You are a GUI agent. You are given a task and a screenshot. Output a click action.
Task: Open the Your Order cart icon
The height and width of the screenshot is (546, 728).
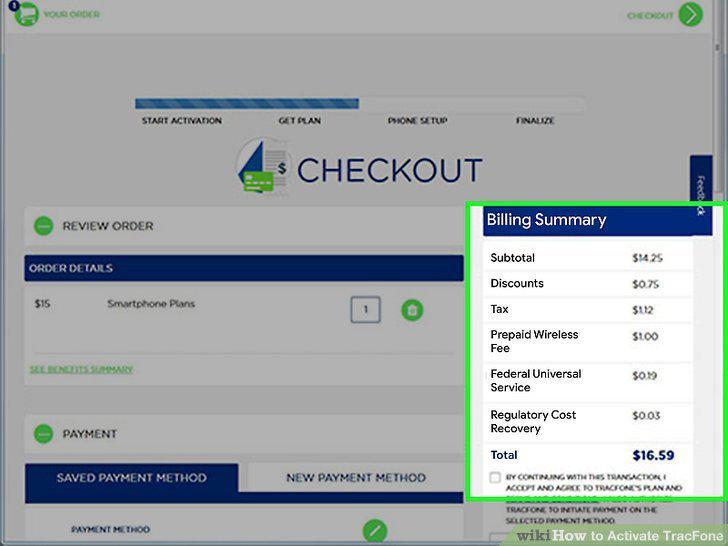25,14
